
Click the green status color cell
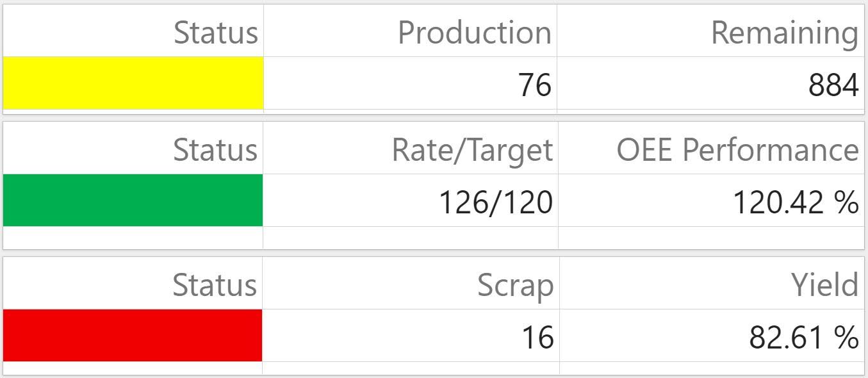133,200
